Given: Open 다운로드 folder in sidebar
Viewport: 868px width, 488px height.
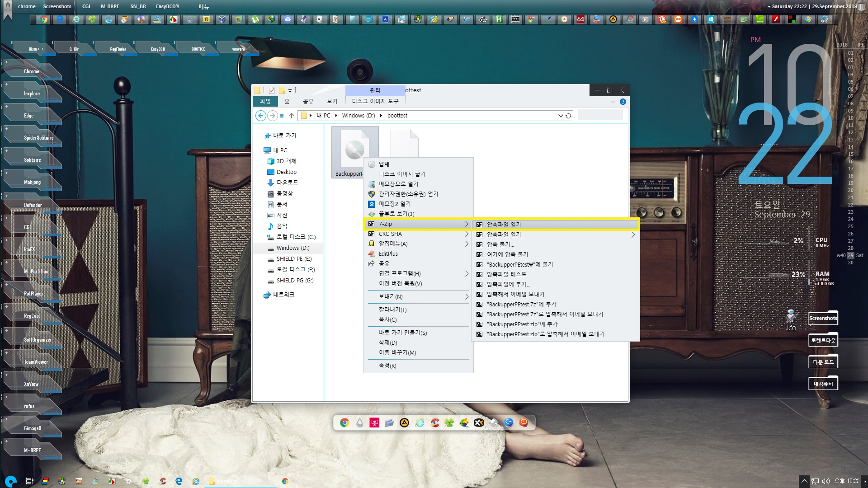Looking at the screenshot, I should (x=287, y=183).
